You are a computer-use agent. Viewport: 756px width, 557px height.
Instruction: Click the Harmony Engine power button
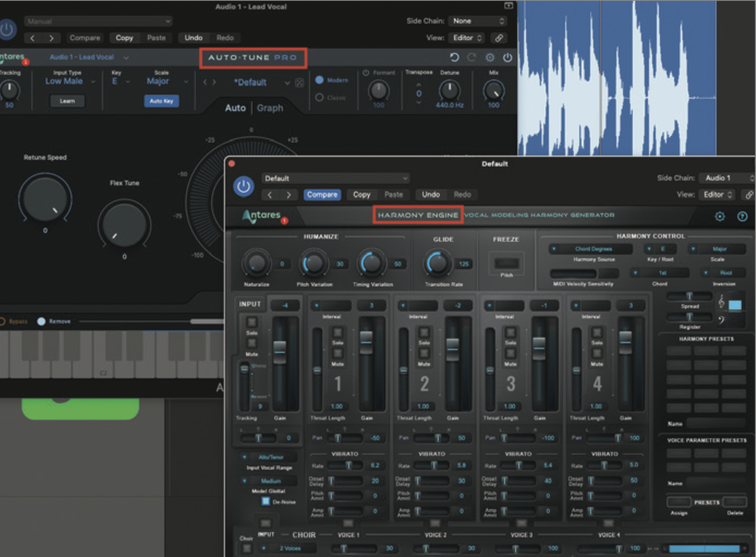click(x=244, y=187)
